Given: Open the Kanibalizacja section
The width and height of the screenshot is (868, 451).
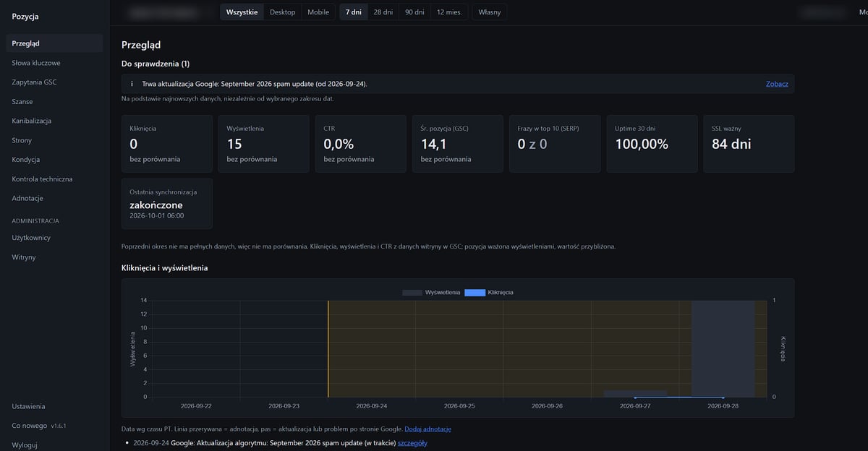Looking at the screenshot, I should (x=55, y=121).
